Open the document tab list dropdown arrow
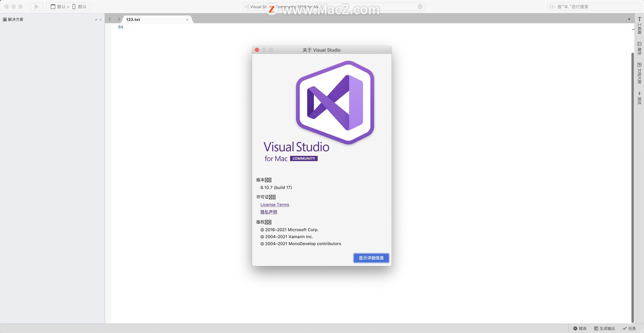This screenshot has height=333, width=644. pos(629,19)
